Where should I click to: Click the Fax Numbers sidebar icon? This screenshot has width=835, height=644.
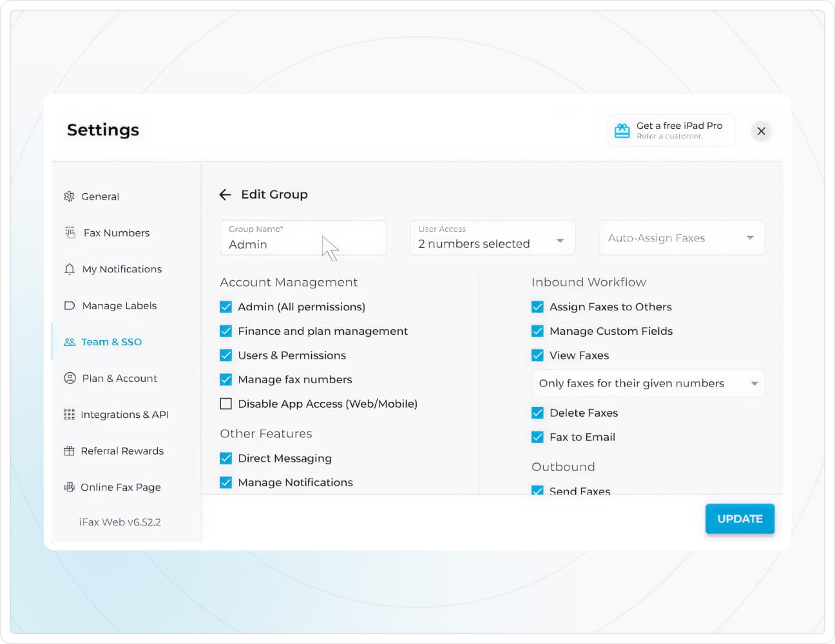pyautogui.click(x=70, y=232)
